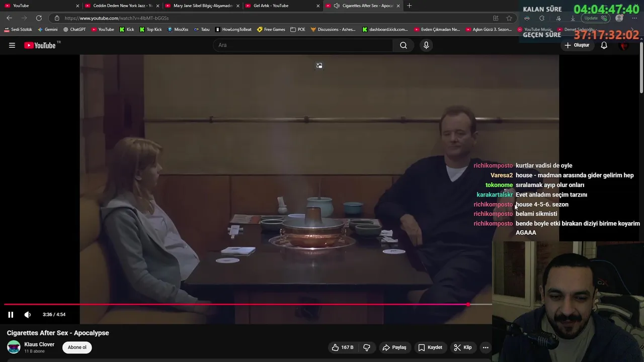Image resolution: width=644 pixels, height=362 pixels.
Task: Open the Discussions - Ashes bookmark
Action: pos(333,30)
